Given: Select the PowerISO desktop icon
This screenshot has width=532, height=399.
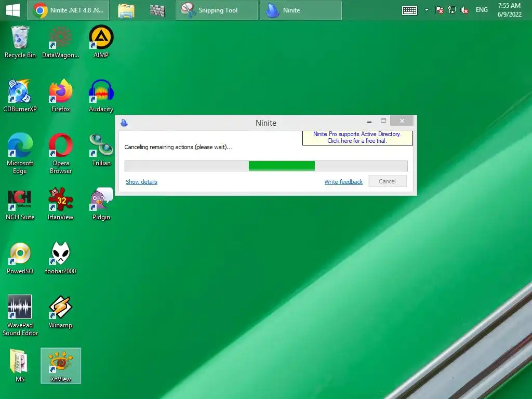Looking at the screenshot, I should pyautogui.click(x=20, y=258).
